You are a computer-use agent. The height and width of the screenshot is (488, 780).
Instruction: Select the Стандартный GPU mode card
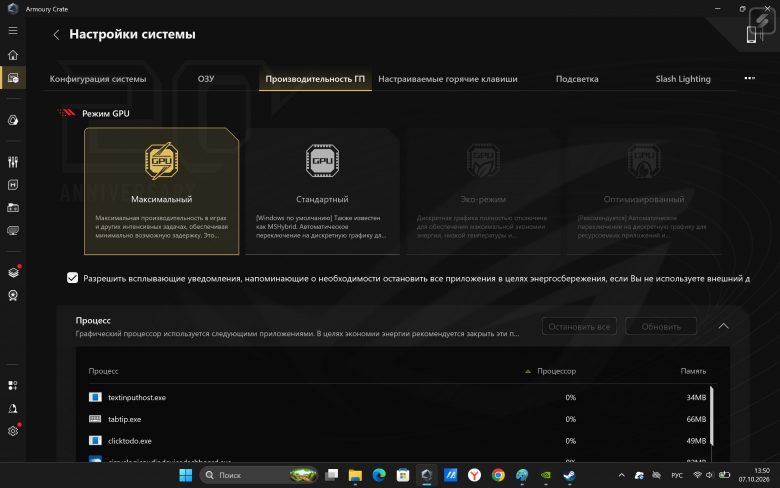click(322, 192)
